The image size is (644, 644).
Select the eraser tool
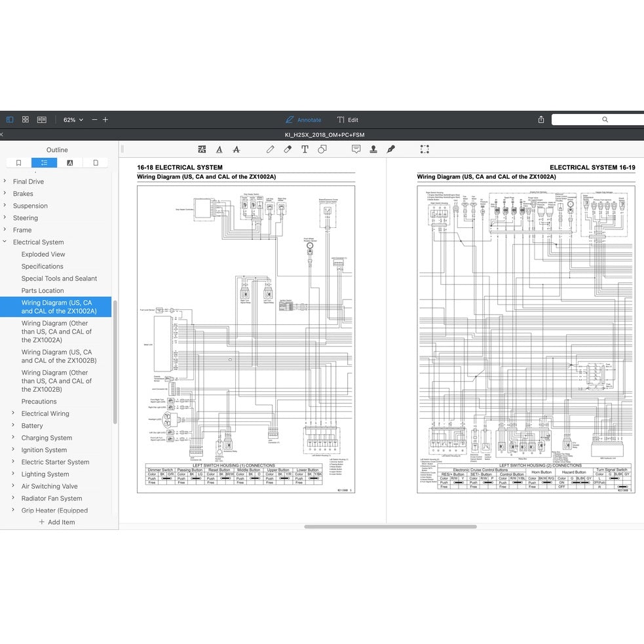[288, 149]
